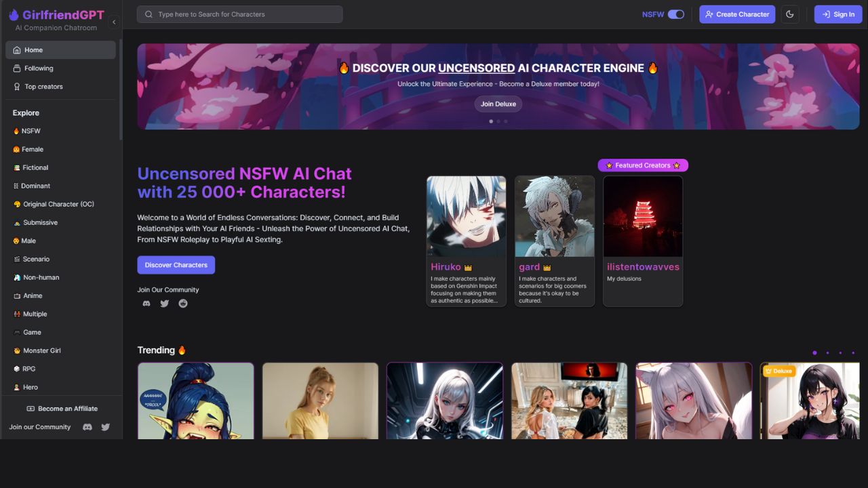Turn off the NSFW toggle switch
Screen dimensions: 868x488
point(675,14)
